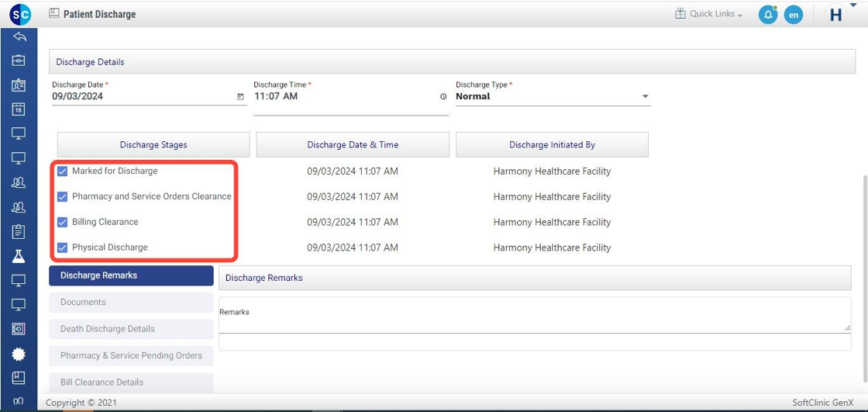This screenshot has height=412, width=868.
Task: Open the laboratory flask icon
Action: coord(19,256)
